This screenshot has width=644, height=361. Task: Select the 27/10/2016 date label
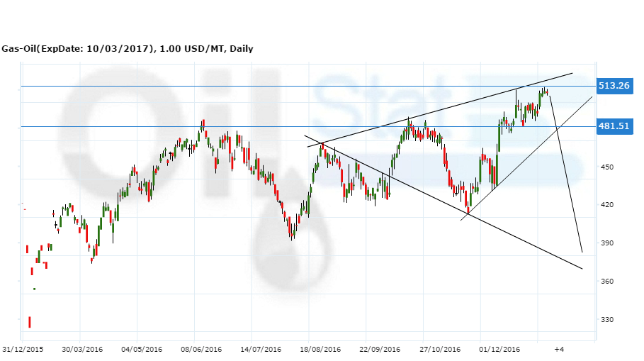439,350
